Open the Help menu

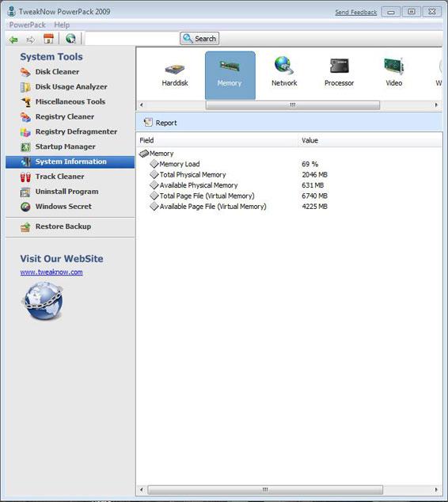[x=62, y=25]
